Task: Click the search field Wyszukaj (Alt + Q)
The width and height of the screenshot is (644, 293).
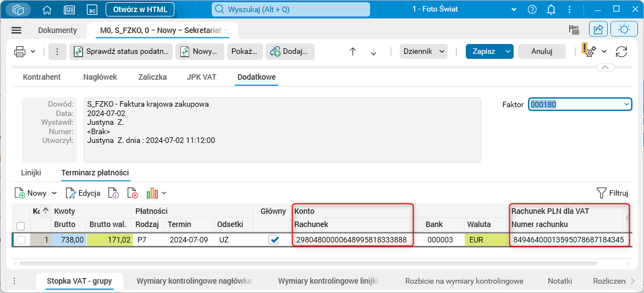Action: click(290, 9)
